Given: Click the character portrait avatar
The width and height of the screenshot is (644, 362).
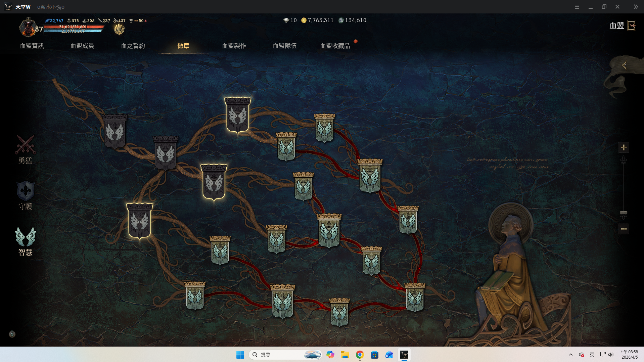Looking at the screenshot, I should tap(28, 28).
